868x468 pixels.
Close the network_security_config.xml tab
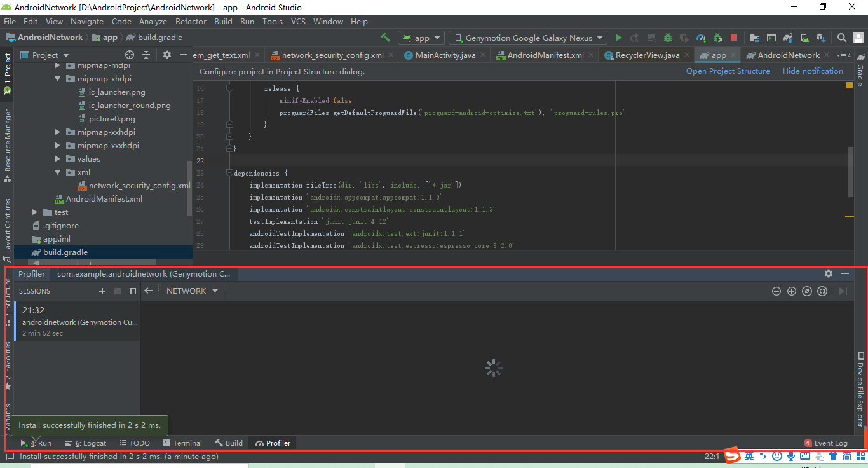(x=390, y=55)
